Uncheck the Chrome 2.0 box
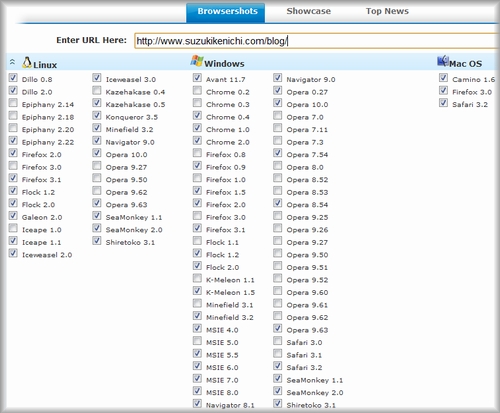Image resolution: width=500 pixels, height=413 pixels. click(x=197, y=141)
